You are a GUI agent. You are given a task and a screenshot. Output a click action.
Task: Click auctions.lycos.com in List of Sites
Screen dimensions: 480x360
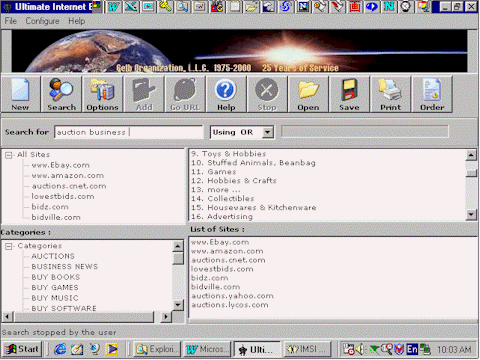click(230, 305)
